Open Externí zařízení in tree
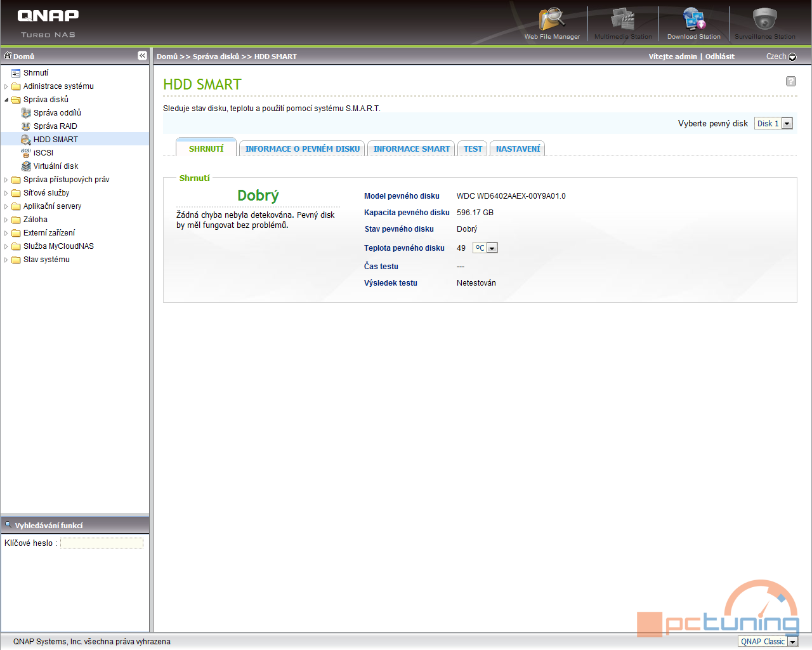 pyautogui.click(x=49, y=233)
